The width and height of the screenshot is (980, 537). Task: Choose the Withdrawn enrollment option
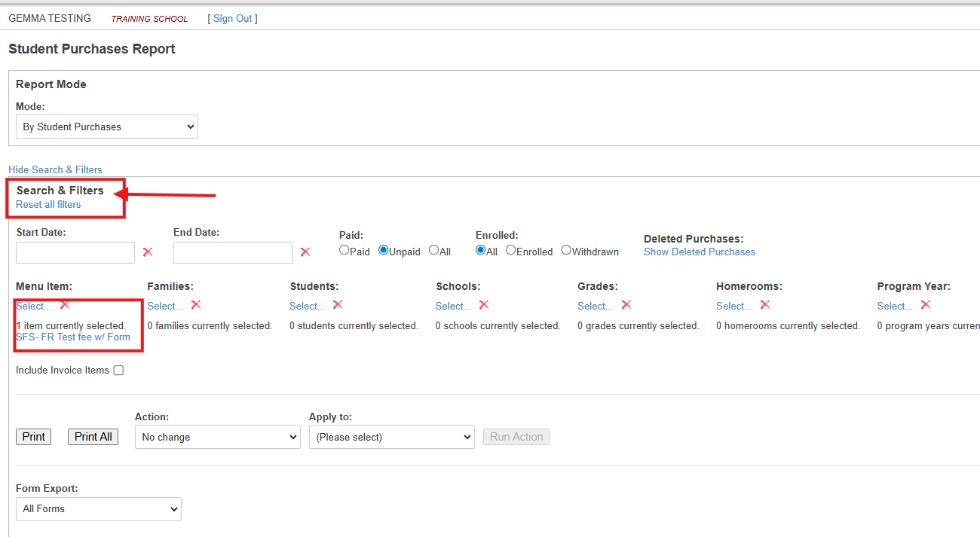pyautogui.click(x=566, y=251)
